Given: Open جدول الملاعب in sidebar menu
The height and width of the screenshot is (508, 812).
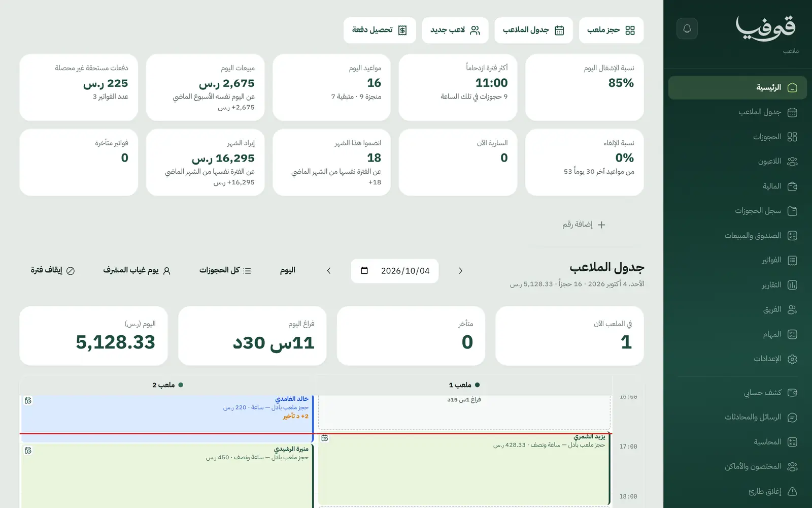Looking at the screenshot, I should 737,112.
